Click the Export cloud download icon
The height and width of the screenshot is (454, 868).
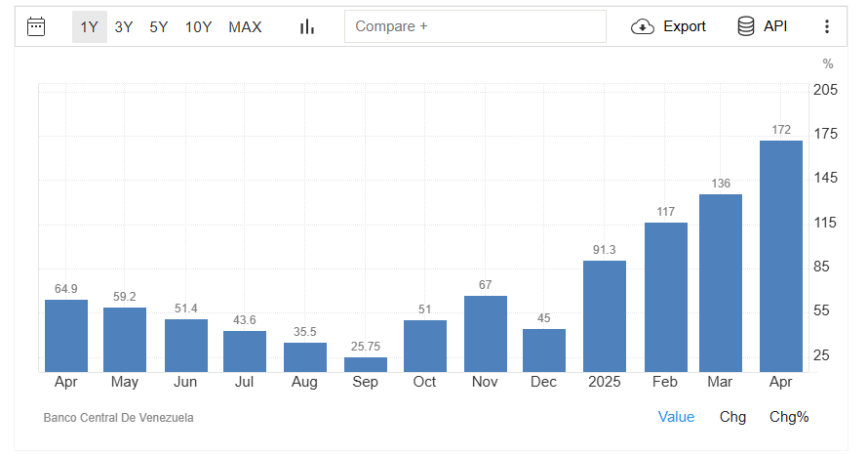[643, 26]
